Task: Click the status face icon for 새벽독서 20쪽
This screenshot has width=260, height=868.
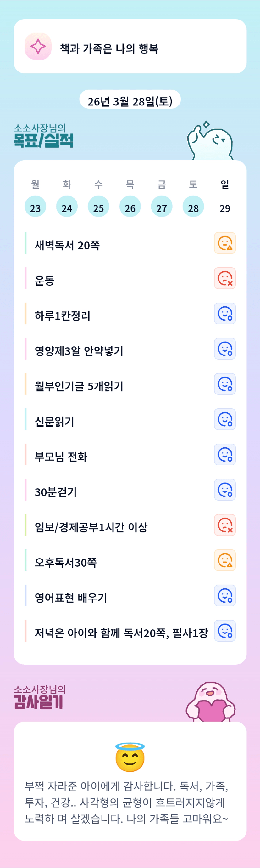Action: click(x=225, y=243)
